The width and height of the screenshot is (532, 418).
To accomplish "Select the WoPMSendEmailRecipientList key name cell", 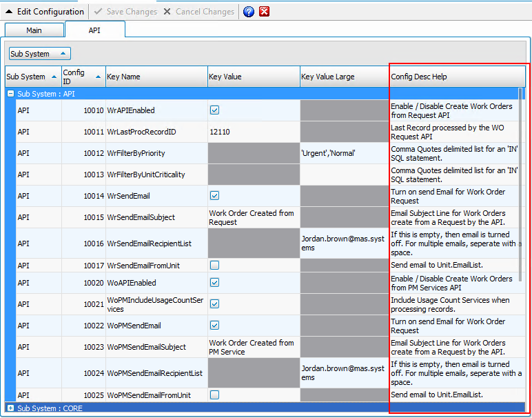I will [x=156, y=373].
